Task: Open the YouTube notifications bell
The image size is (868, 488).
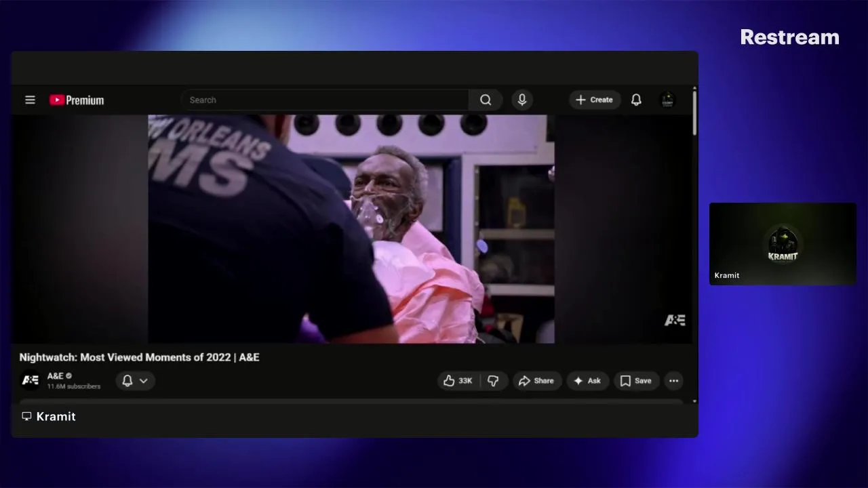Action: [x=636, y=100]
